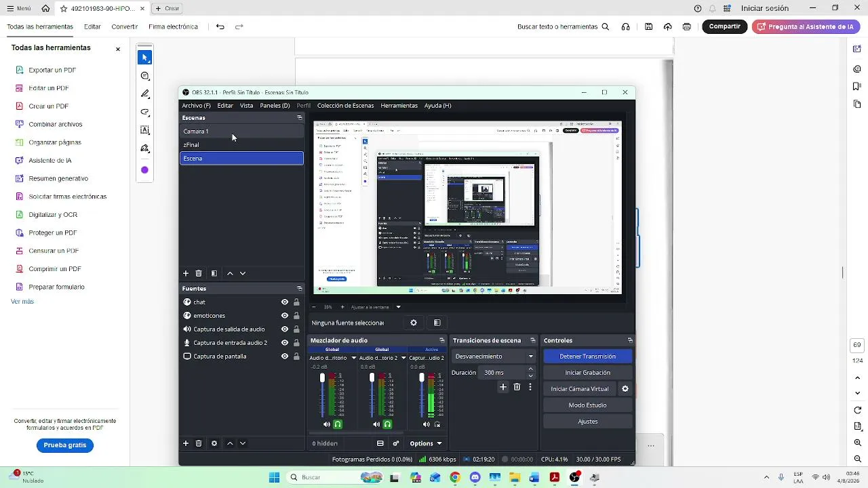Open the Colección de Escenas menu
The width and height of the screenshot is (868, 488).
345,106
